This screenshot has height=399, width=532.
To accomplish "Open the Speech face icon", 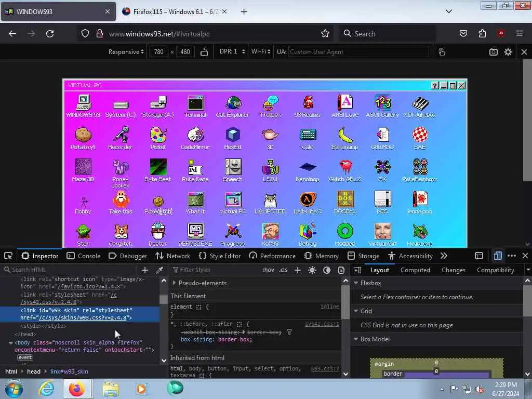I will tap(233, 170).
